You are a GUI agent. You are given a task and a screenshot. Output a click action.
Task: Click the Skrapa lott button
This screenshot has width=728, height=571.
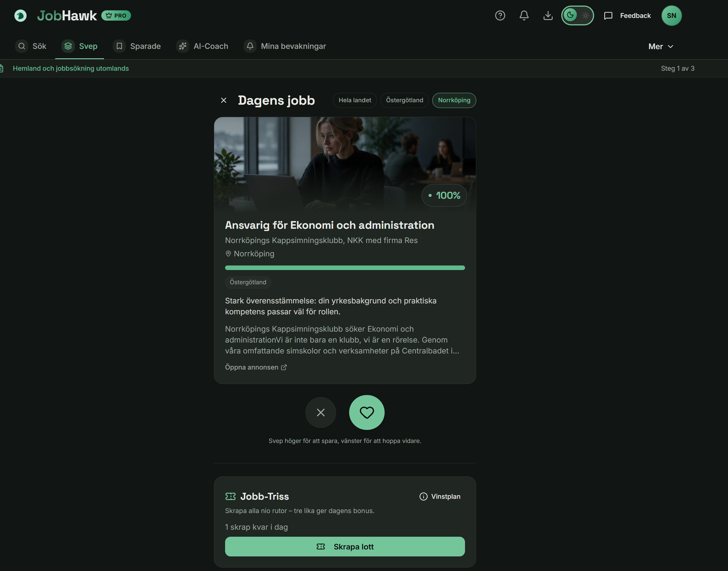point(345,547)
